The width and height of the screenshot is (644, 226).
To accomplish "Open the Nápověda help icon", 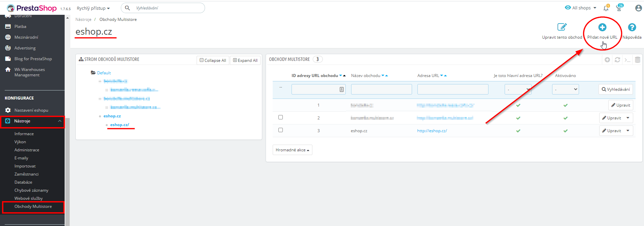I will click(x=632, y=27).
